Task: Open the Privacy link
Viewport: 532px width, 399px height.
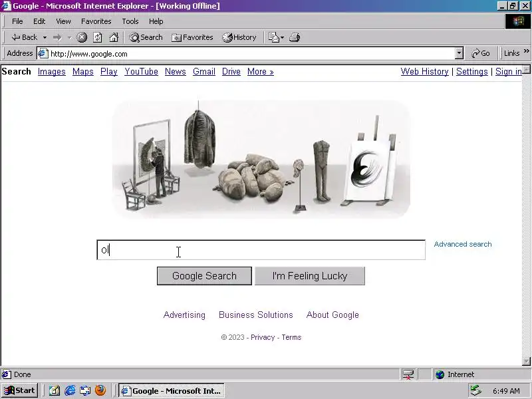Action: tap(263, 337)
